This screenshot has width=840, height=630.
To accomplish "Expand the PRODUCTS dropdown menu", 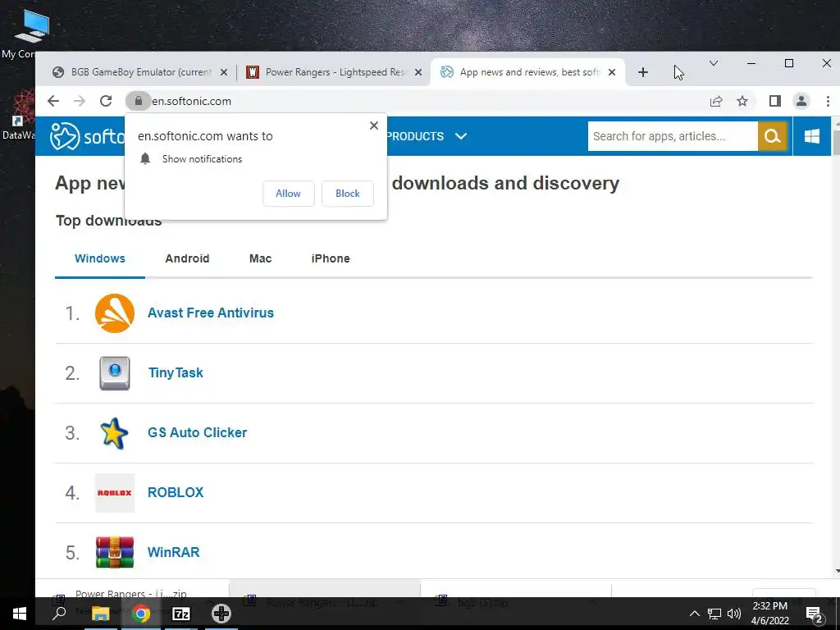I will (427, 136).
